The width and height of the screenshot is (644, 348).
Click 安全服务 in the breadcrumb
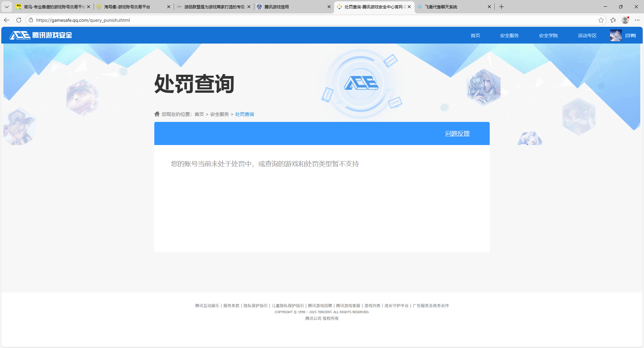(219, 114)
